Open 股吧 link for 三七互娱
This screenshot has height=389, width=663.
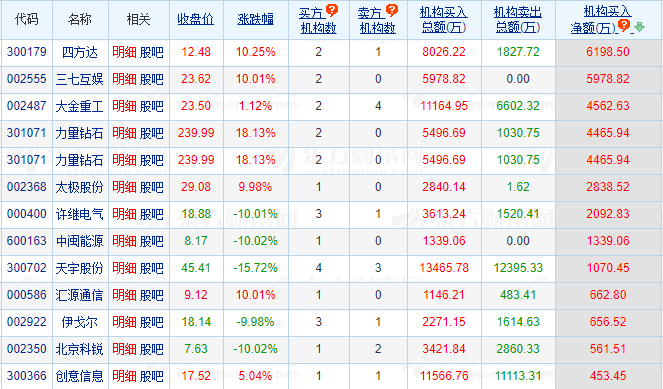151,79
